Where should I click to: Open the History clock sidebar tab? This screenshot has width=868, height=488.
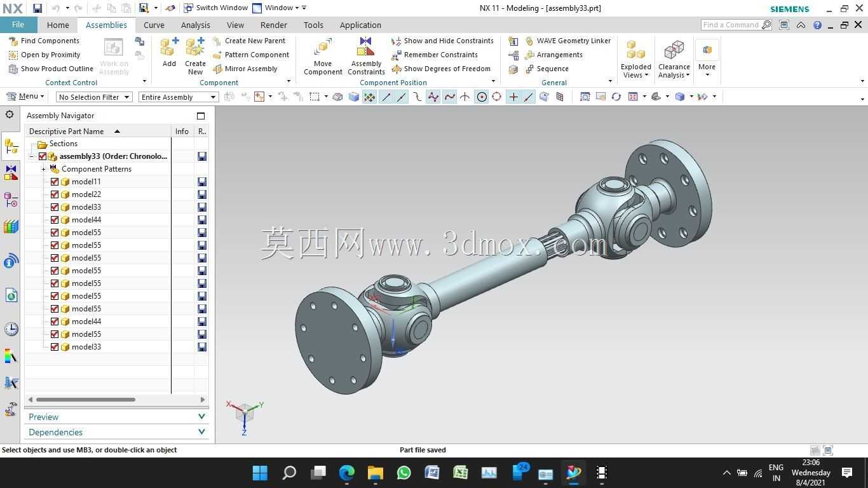11,329
